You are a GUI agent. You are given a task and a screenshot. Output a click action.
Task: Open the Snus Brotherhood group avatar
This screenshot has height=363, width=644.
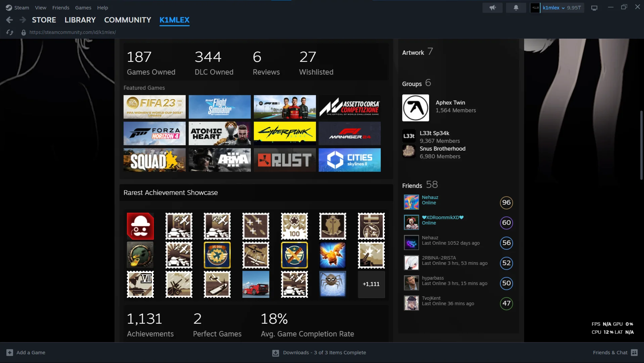click(409, 151)
